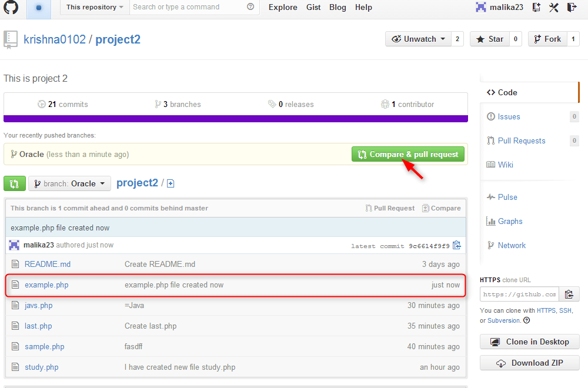
Task: Click the latest commit hash 9c6614f9f9
Action: (429, 246)
